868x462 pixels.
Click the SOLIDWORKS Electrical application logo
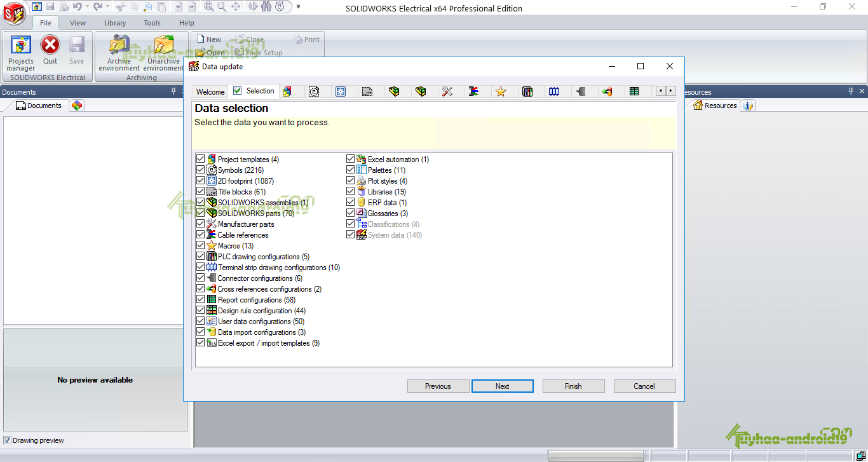point(15,12)
